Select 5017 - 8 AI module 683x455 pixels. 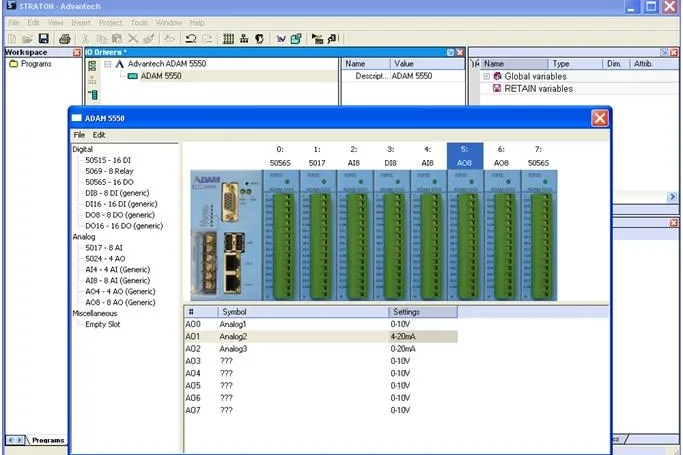pos(104,248)
